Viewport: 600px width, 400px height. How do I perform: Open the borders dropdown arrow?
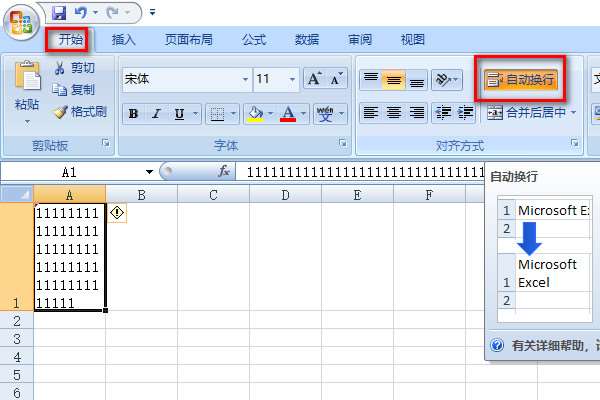tap(233, 114)
